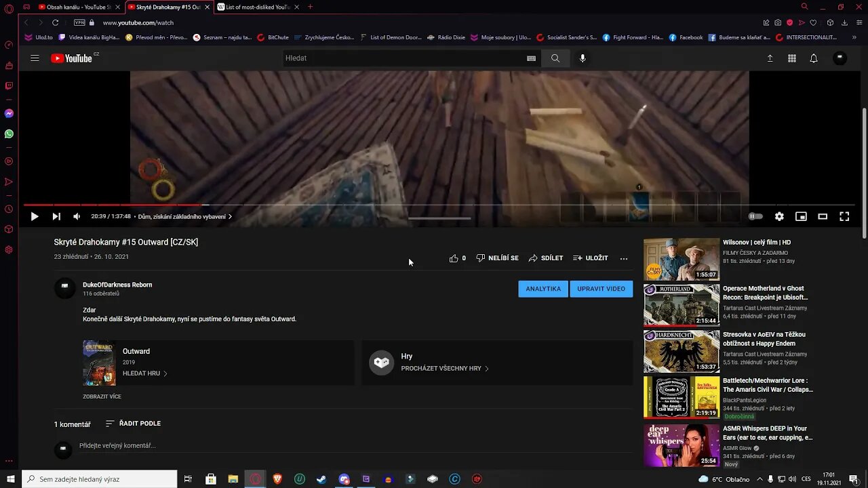The image size is (868, 488).
Task: Focus the Hledat search box
Action: (x=404, y=58)
